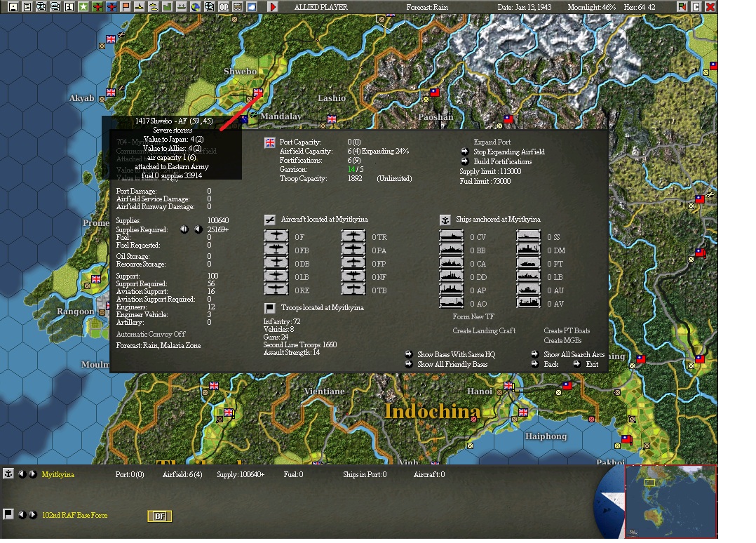The width and height of the screenshot is (756, 543).
Task: Click the Back button
Action: [x=551, y=364]
